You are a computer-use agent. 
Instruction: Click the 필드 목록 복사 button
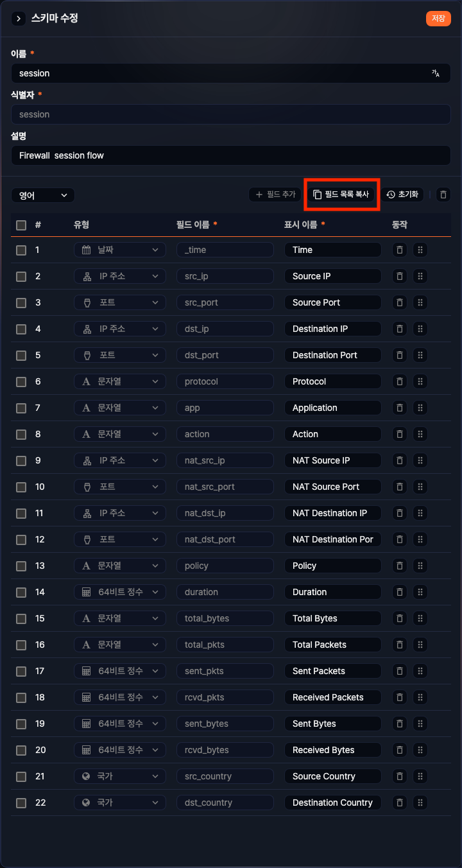click(x=341, y=195)
